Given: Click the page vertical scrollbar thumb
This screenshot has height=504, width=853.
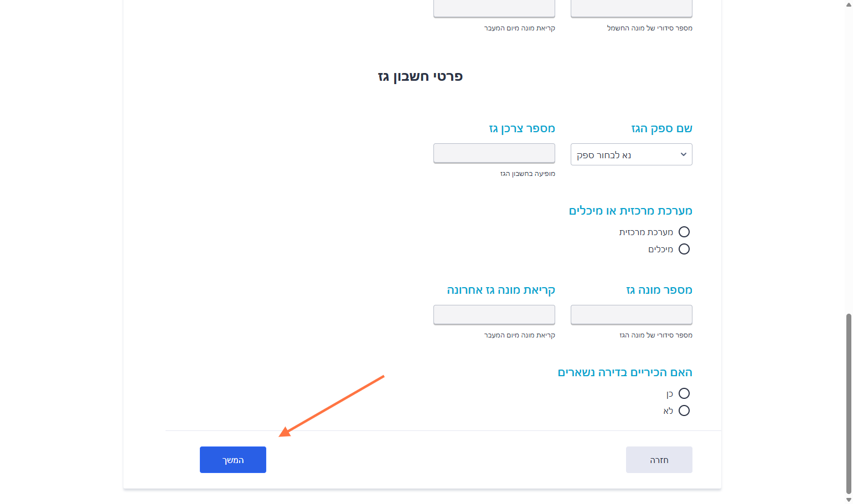Looking at the screenshot, I should point(849,403).
